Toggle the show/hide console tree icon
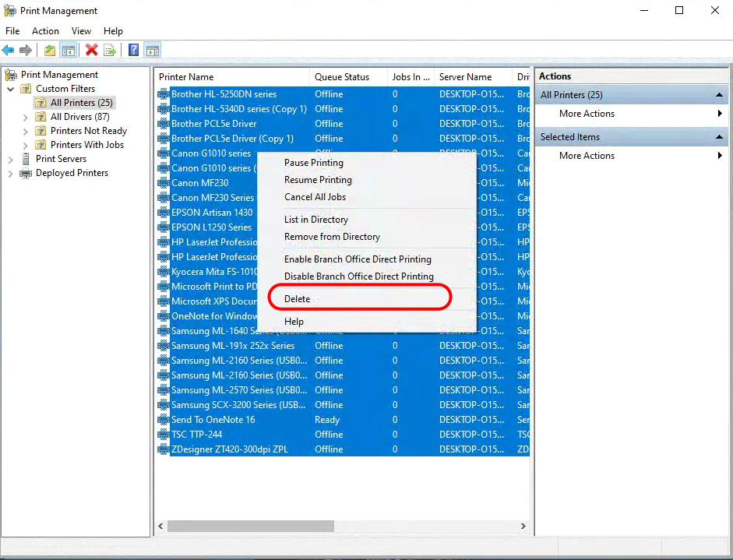This screenshot has width=733, height=560. (x=69, y=50)
